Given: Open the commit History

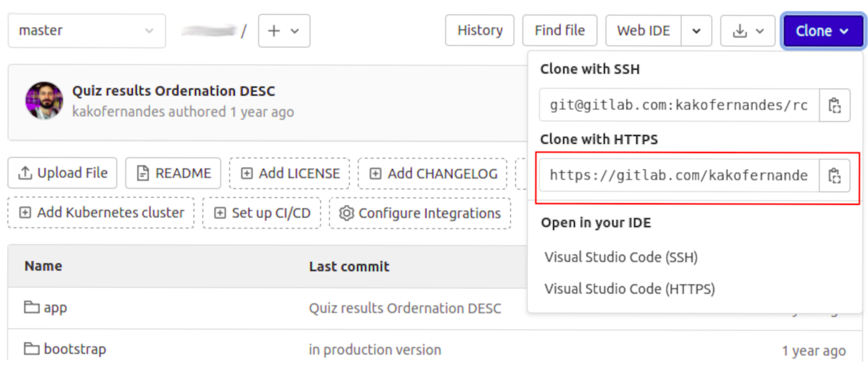Looking at the screenshot, I should pyautogui.click(x=479, y=31).
